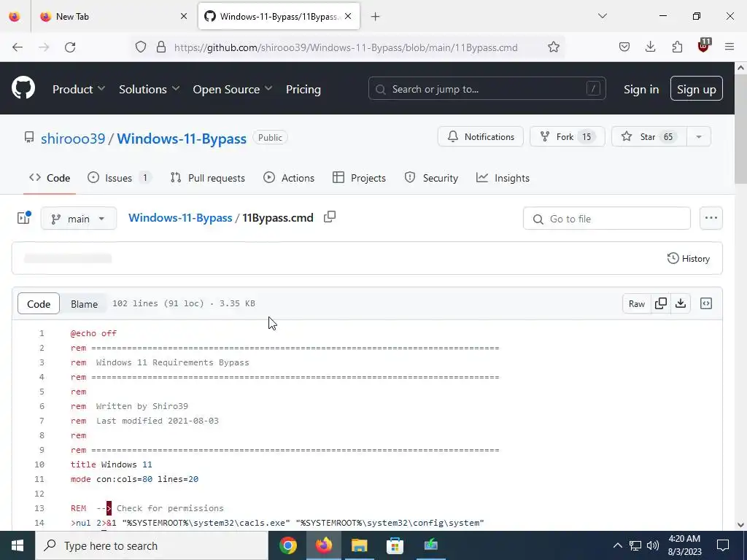Screen dimensions: 747x560
Task: Open Firefox View icon at tab strip start
Action: (15, 17)
